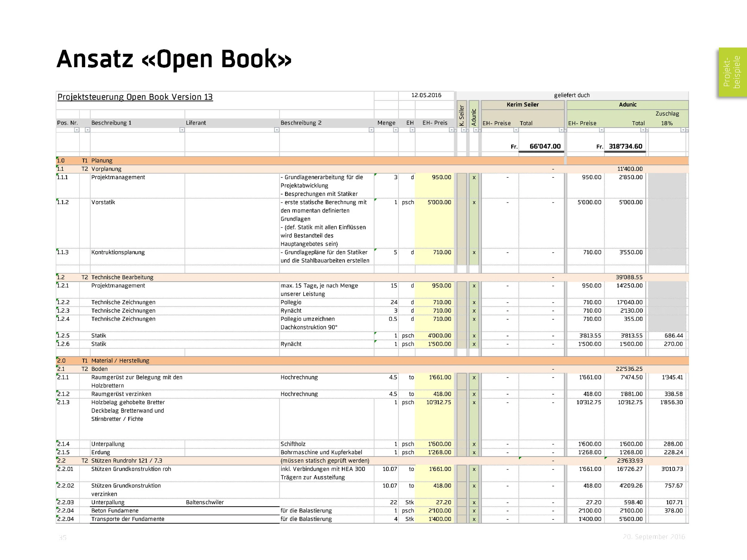The width and height of the screenshot is (747, 560).
Task: Open the Beschreibung 1 filter dropdown
Action: coord(182,130)
